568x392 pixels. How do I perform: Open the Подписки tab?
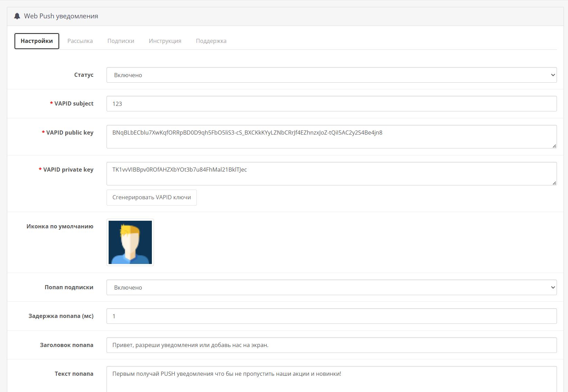(121, 41)
